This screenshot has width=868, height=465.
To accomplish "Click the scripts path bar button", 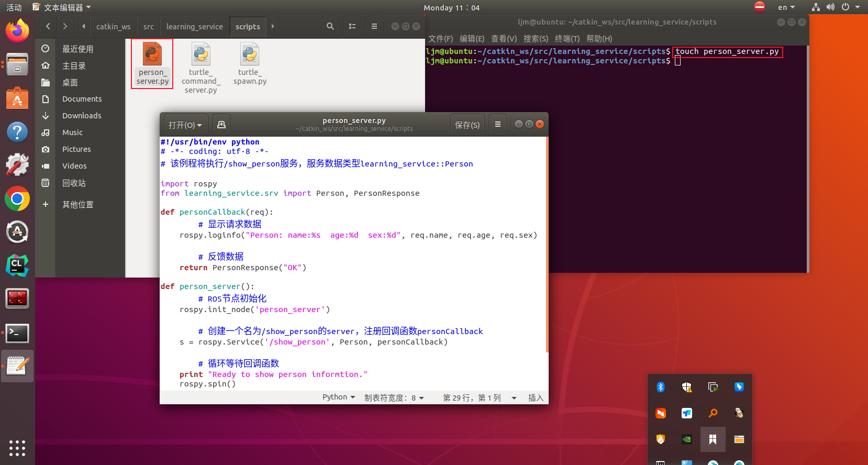I will pos(248,26).
